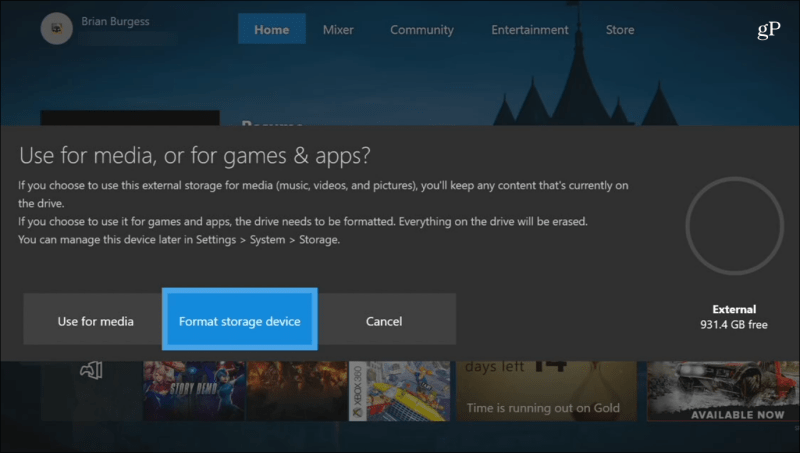Open the Entertainment tab

[530, 30]
